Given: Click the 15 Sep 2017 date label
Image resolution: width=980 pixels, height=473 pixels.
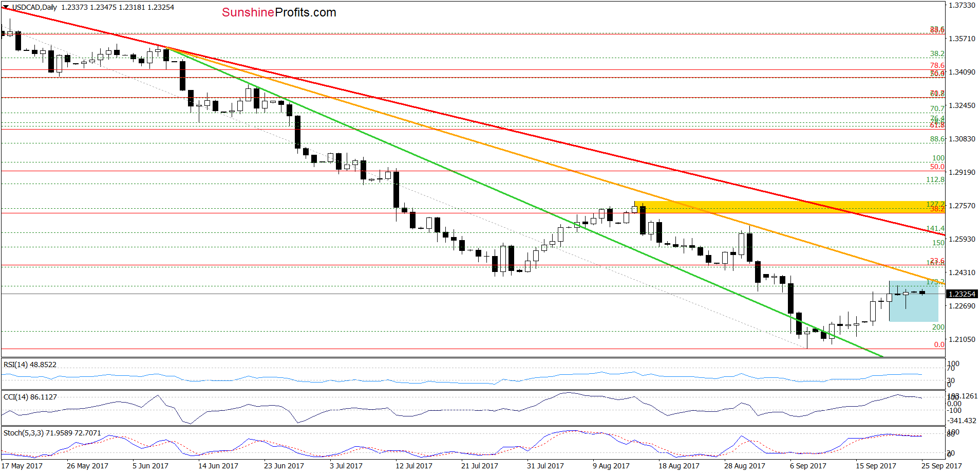Looking at the screenshot, I should pos(876,466).
